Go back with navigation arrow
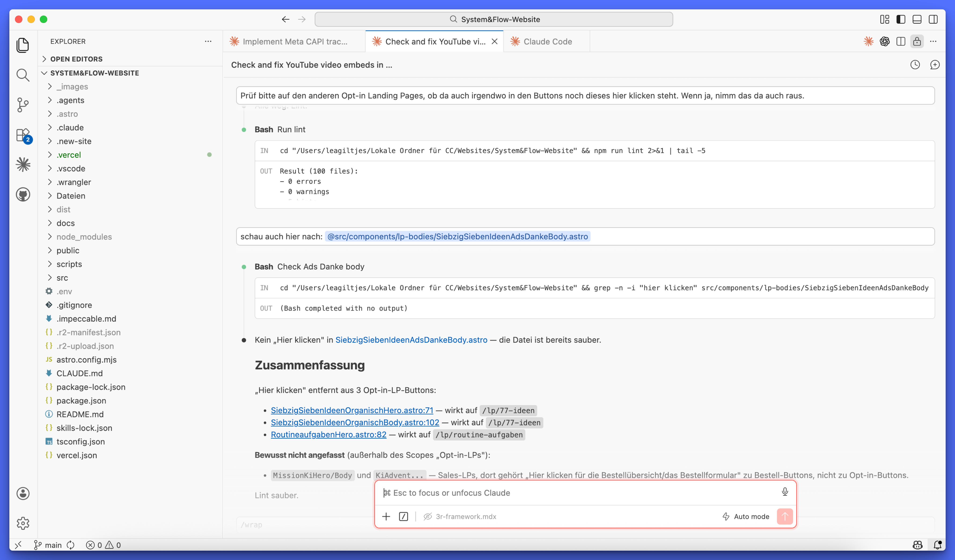Image resolution: width=955 pixels, height=560 pixels. [x=285, y=19]
